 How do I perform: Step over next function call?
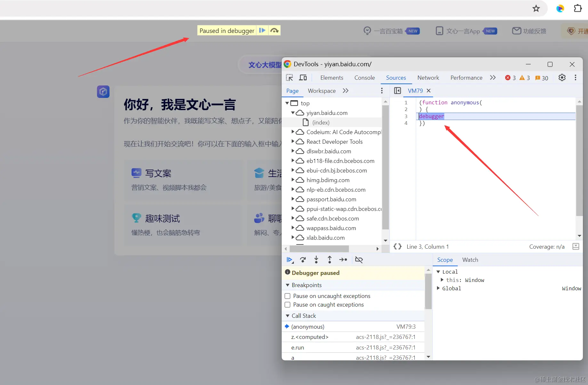(303, 260)
